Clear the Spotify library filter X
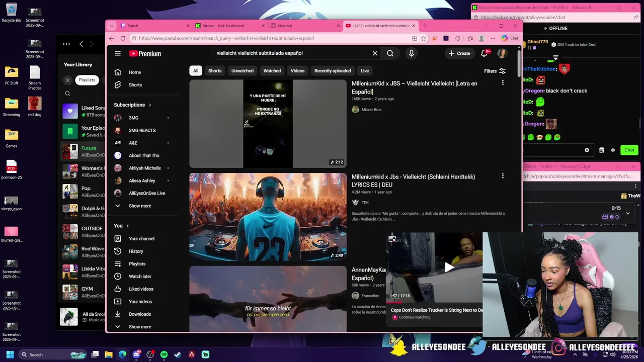 [67, 80]
